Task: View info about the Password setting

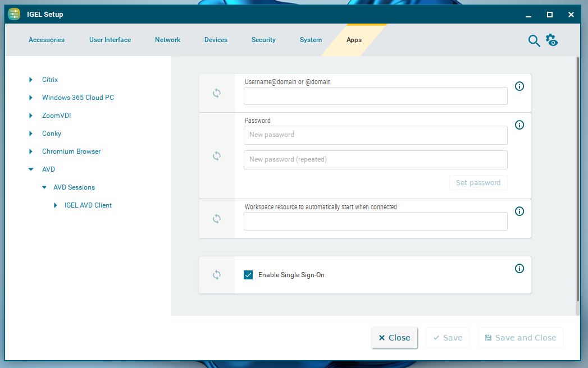Action: 519,125
